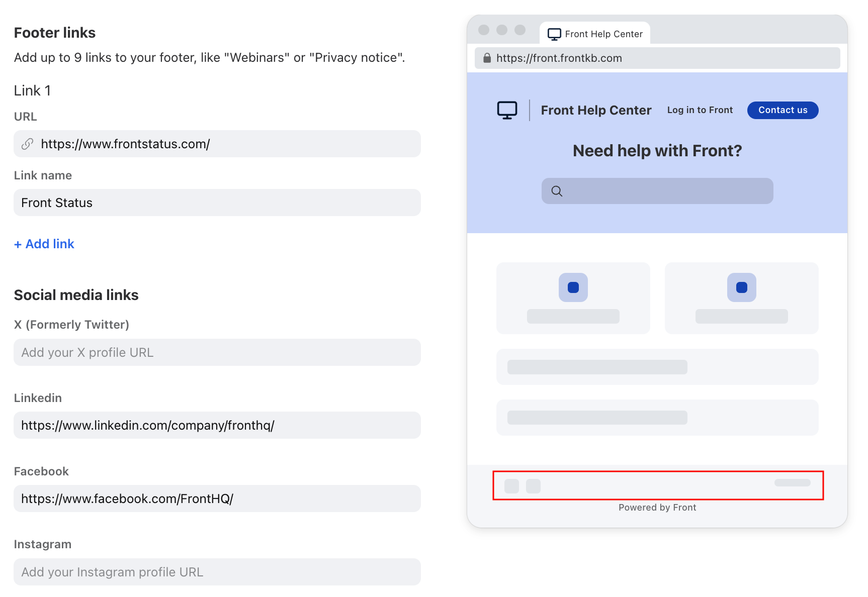Focus the Instagram profile URL input
This screenshot has height=597, width=868.
coord(217,572)
